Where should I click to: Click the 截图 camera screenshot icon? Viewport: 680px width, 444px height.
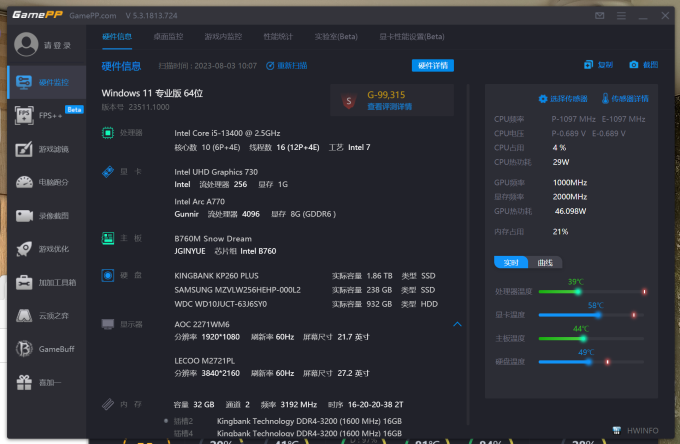(634, 65)
